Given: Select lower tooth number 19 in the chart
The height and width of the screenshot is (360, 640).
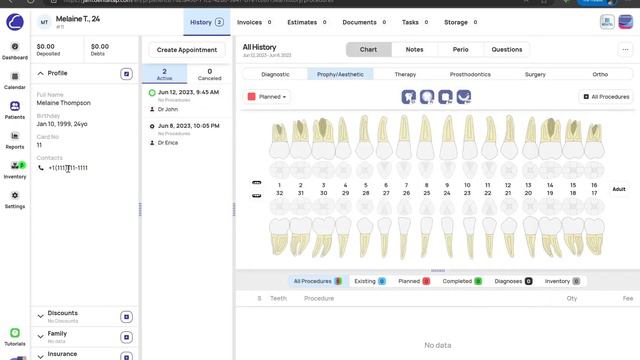Looking at the screenshot, I should 550,237.
